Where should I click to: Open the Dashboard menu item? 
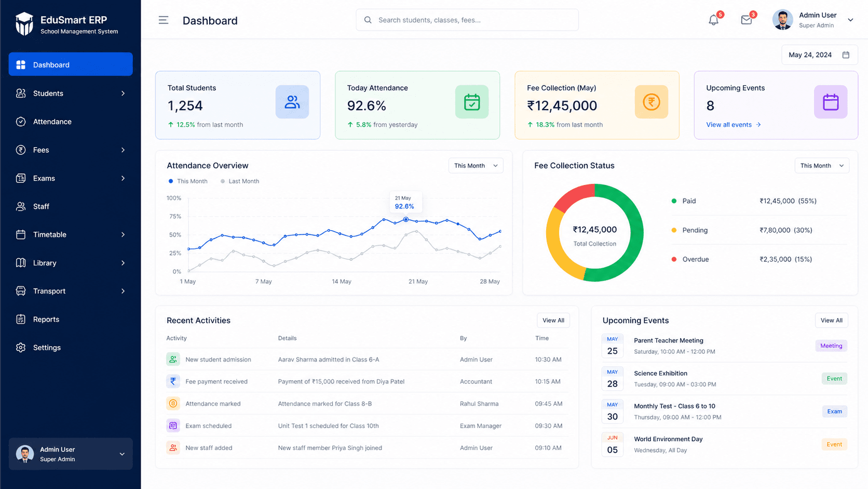click(71, 64)
